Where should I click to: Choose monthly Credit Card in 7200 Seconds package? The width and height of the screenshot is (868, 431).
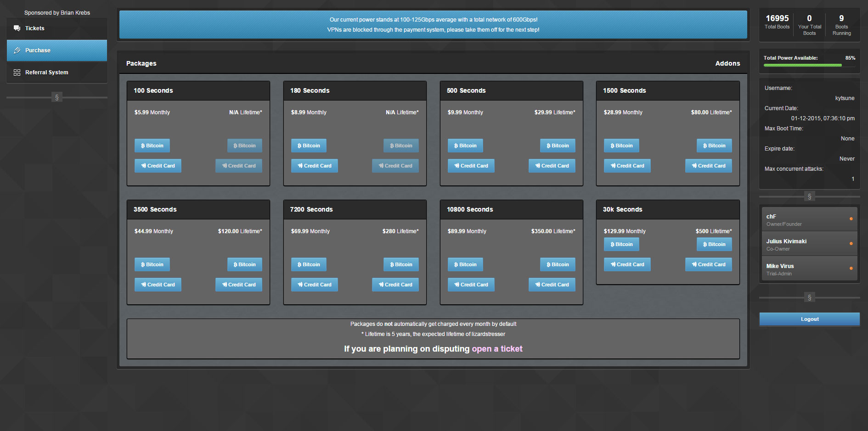[x=315, y=285]
